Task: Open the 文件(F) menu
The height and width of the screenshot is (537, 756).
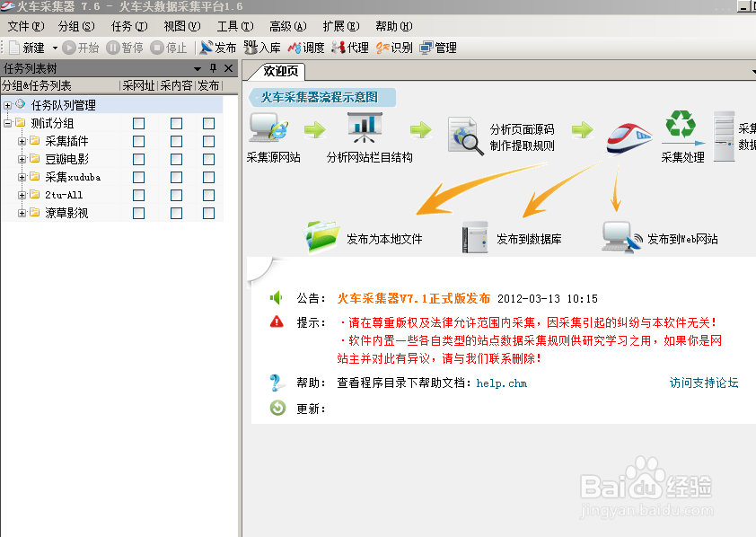Action: (26, 26)
